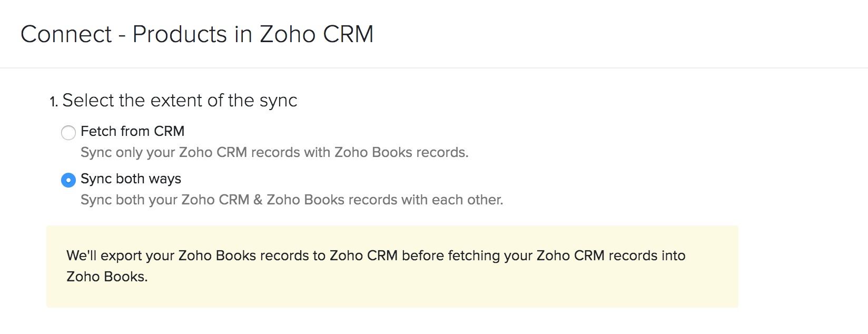Click "Zoho CRM" within the dialog title
This screenshot has width=868, height=334.
click(318, 34)
